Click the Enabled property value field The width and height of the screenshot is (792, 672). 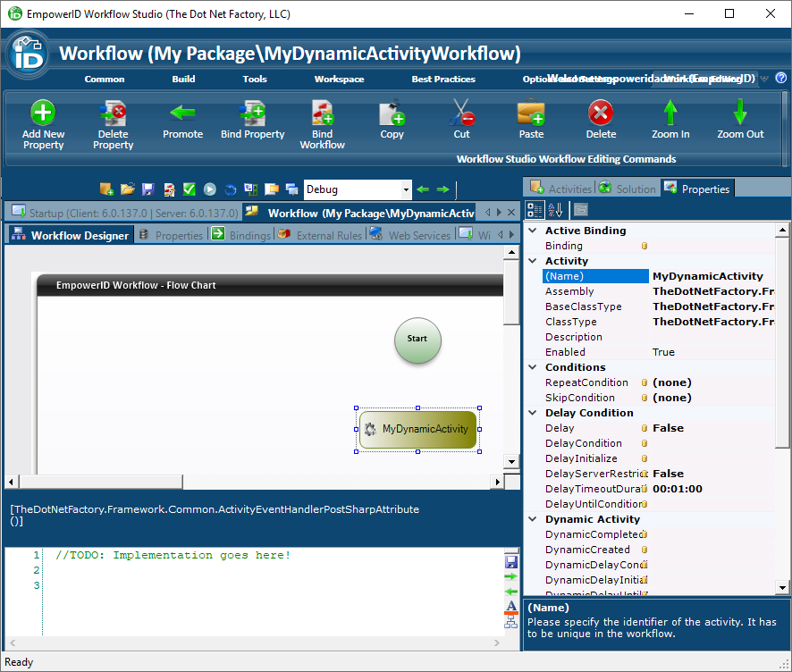(711, 352)
